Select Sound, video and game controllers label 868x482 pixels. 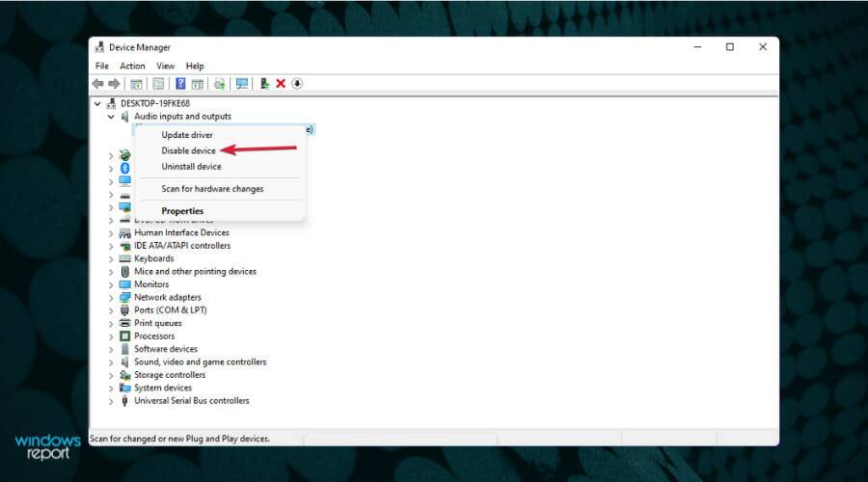click(x=201, y=361)
